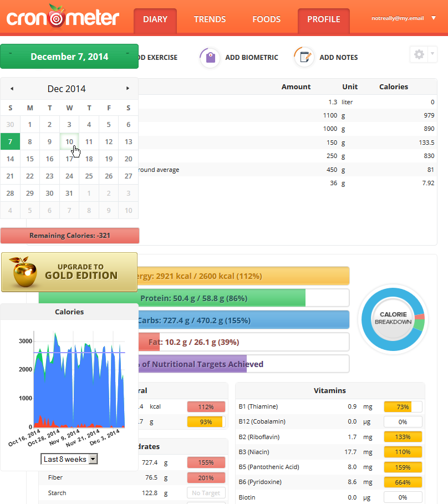Click the Remaining Calories: -321 bar
Screen dimensions: 448x504
(x=69, y=235)
